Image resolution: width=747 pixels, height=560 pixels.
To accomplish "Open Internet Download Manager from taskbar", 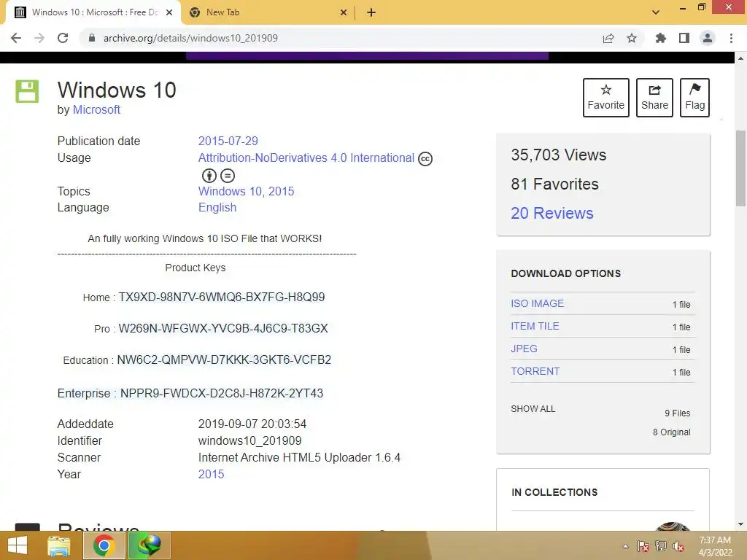I will tap(149, 545).
